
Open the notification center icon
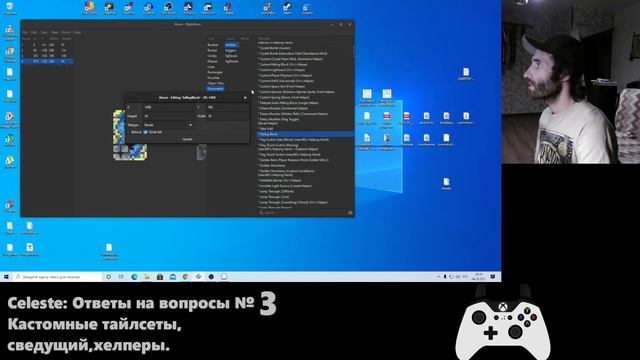click(x=493, y=277)
